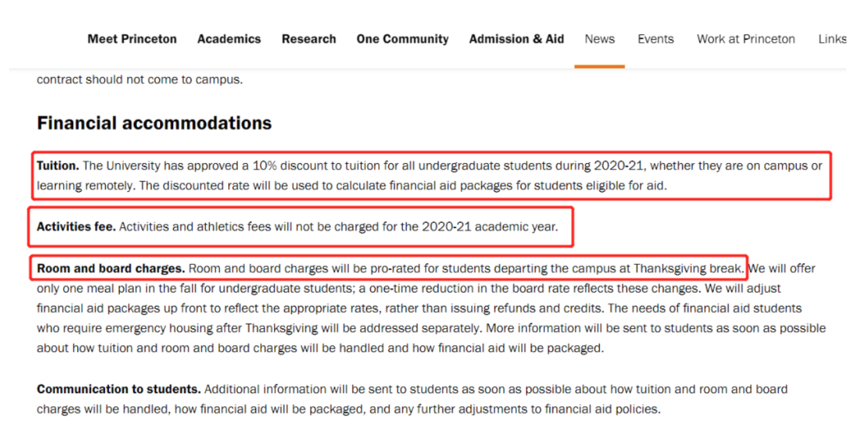The image size is (868, 437).
Task: Go to the Academics section
Action: click(229, 39)
